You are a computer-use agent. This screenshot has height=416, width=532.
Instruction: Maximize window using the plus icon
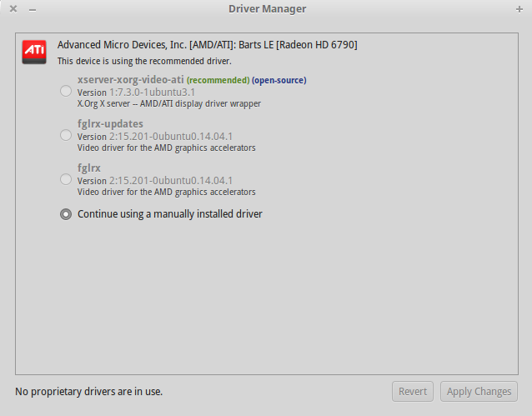pos(519,8)
